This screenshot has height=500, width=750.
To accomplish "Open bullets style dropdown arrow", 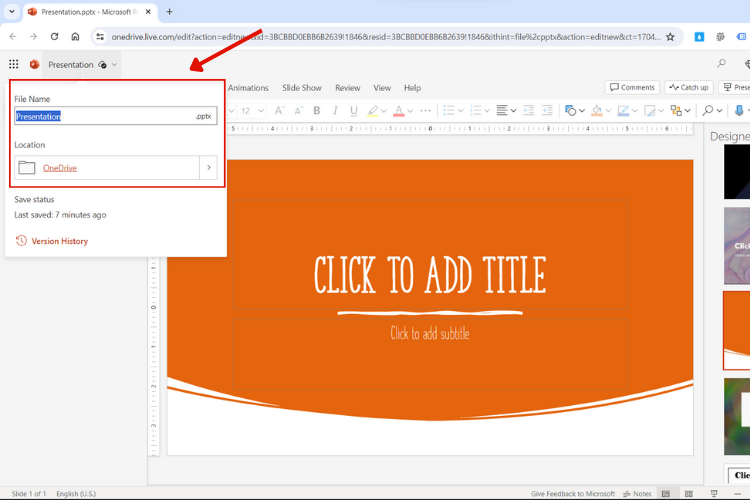I will [x=461, y=111].
